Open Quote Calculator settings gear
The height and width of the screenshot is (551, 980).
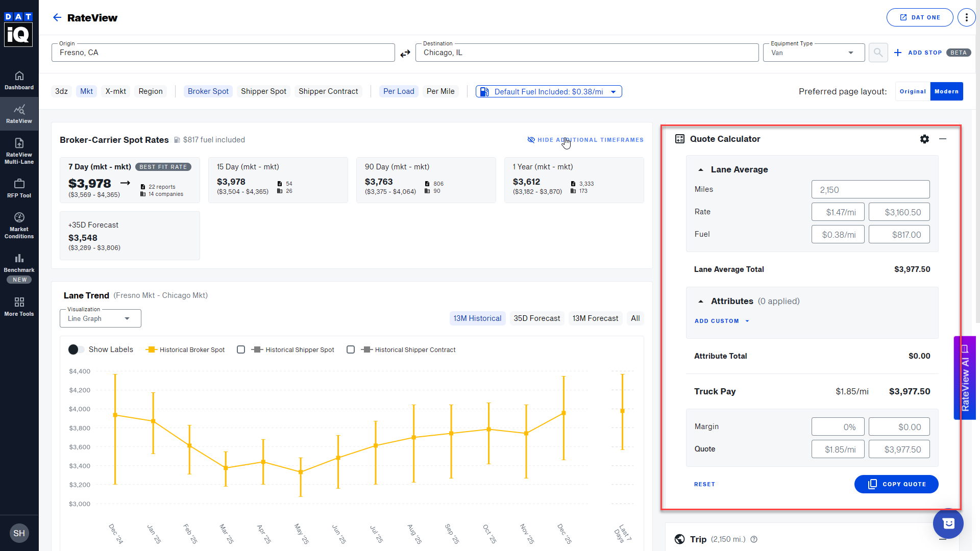coord(924,139)
